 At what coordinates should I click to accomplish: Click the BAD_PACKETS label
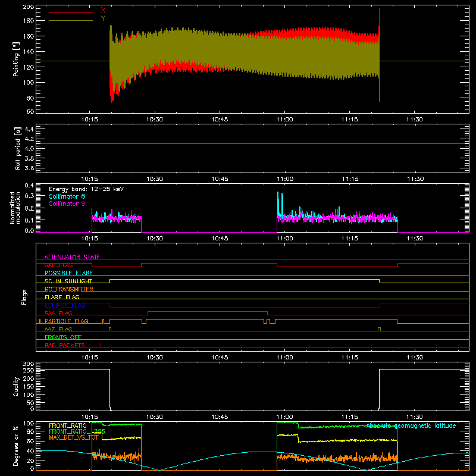coord(65,345)
